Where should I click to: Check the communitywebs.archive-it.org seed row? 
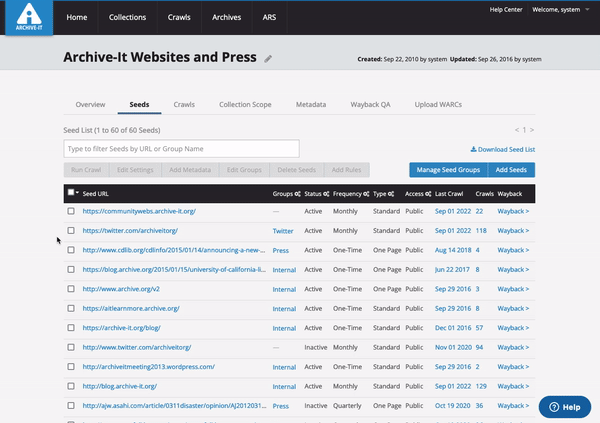[71, 212]
